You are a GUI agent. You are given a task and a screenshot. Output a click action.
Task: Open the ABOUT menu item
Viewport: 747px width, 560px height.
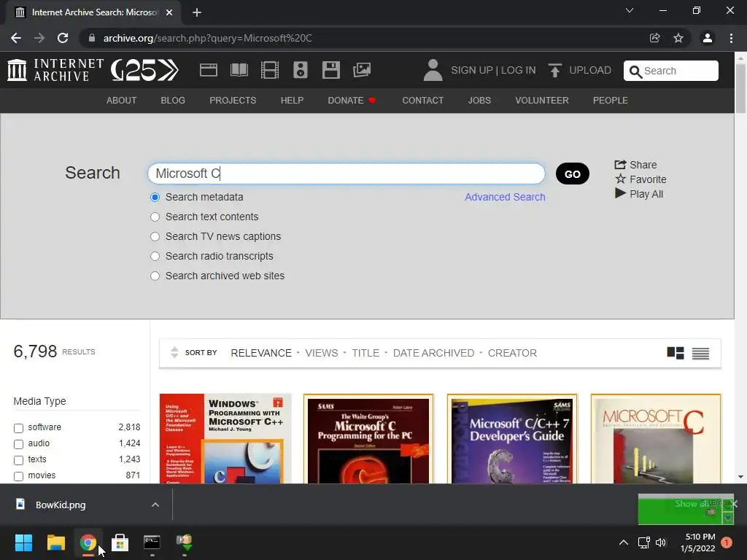(122, 101)
